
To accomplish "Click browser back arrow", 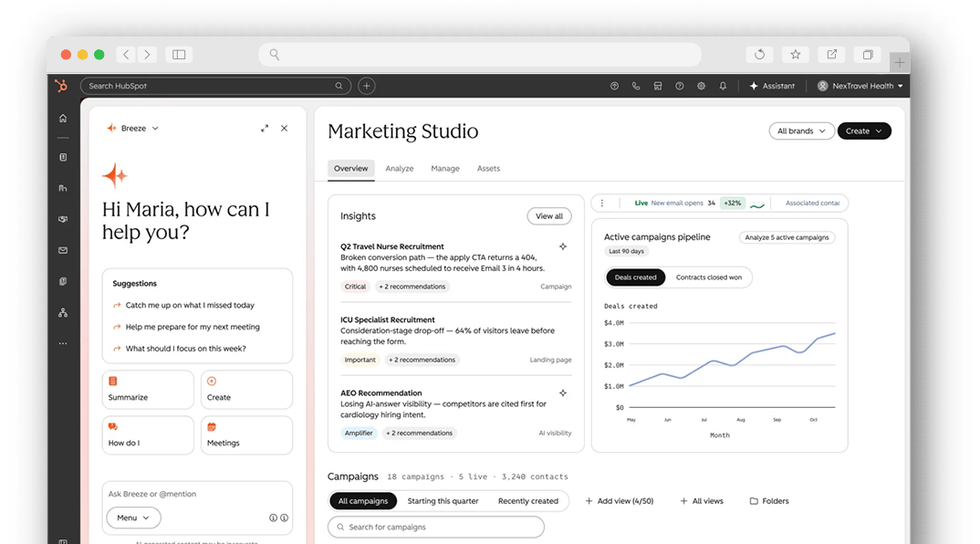I will click(126, 55).
